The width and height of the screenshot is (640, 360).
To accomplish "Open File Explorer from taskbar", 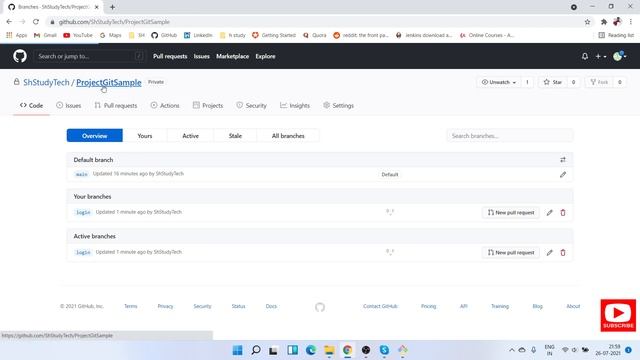I will point(329,350).
